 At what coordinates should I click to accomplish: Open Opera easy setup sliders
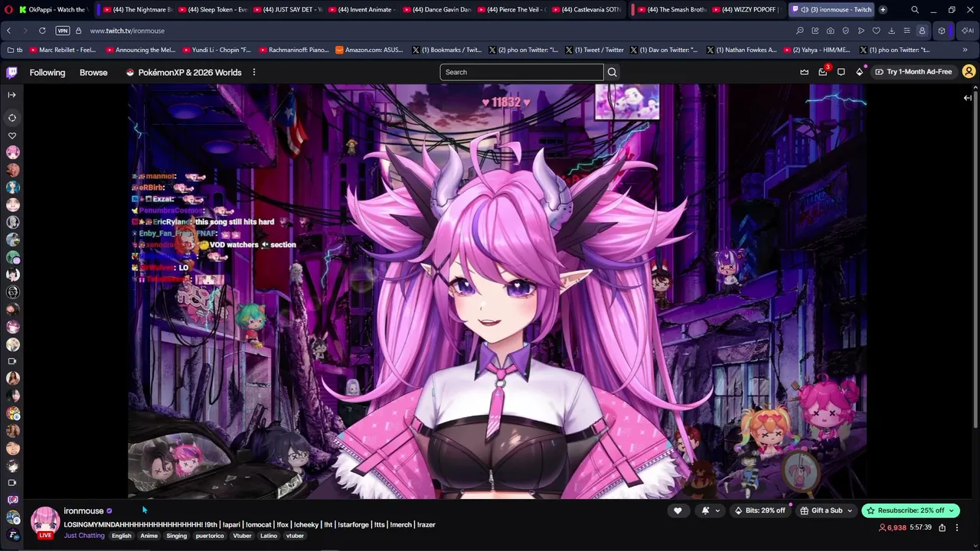point(906,31)
